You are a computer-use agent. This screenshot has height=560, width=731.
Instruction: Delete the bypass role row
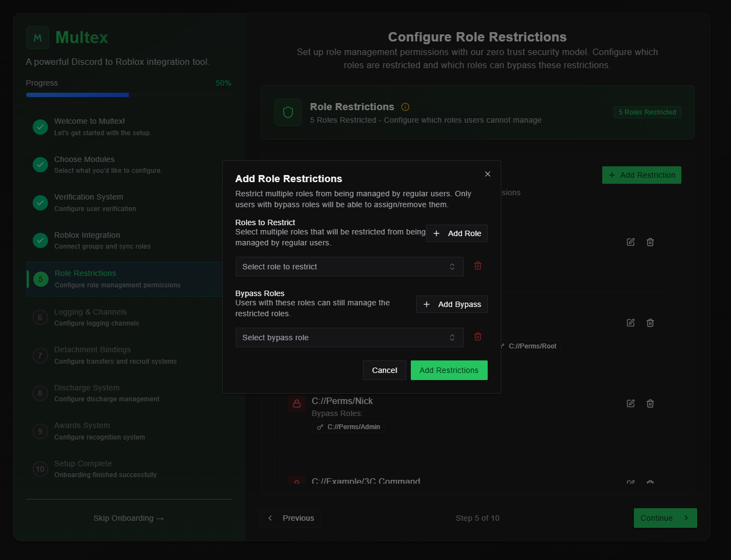pyautogui.click(x=478, y=336)
